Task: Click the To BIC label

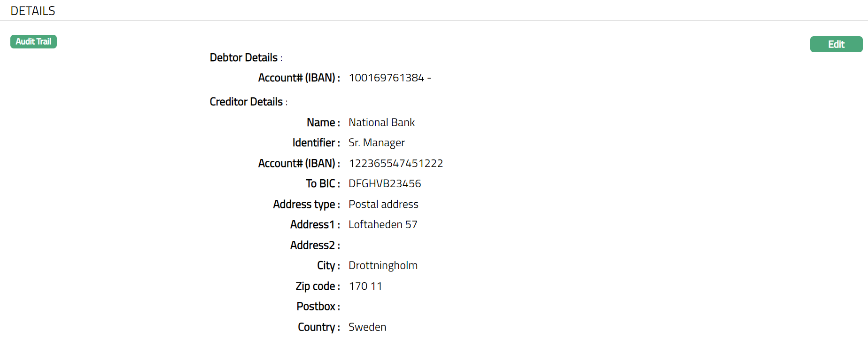Action: (321, 184)
